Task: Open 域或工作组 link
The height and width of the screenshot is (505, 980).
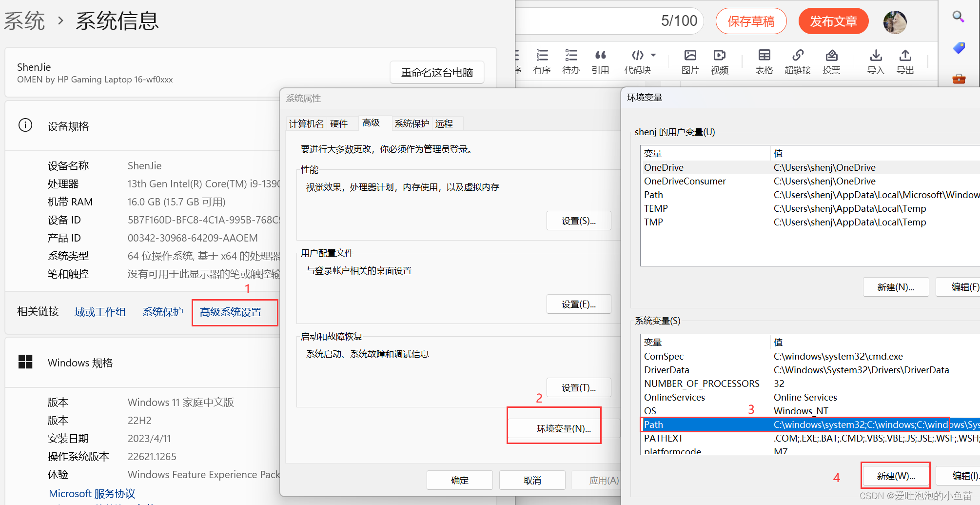Action: pyautogui.click(x=100, y=312)
